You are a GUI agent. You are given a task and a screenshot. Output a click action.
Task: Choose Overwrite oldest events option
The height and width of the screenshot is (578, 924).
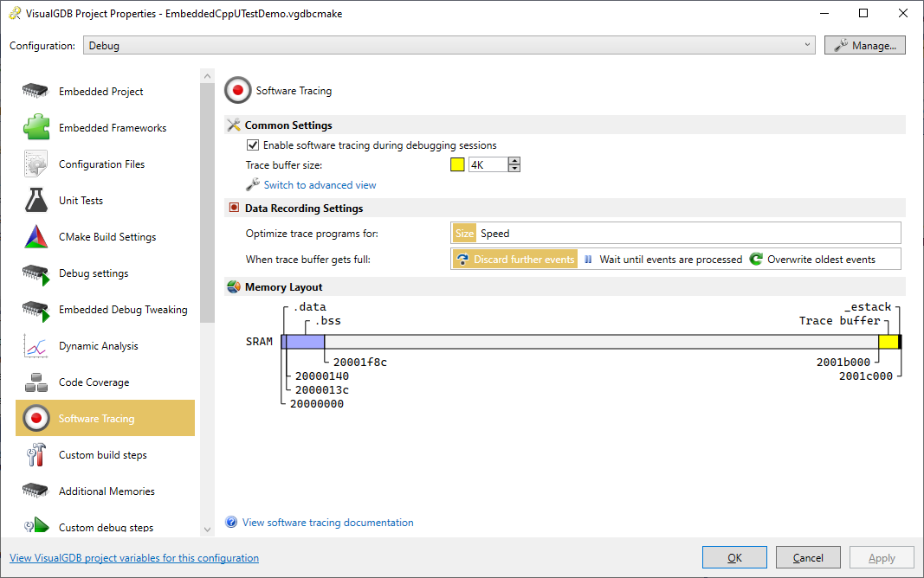click(812, 259)
